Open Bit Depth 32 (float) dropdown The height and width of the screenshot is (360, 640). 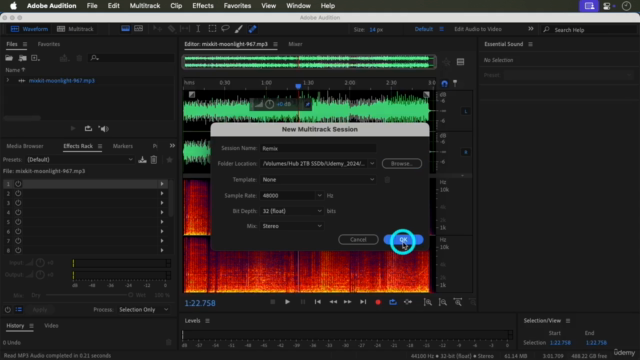coord(291,211)
